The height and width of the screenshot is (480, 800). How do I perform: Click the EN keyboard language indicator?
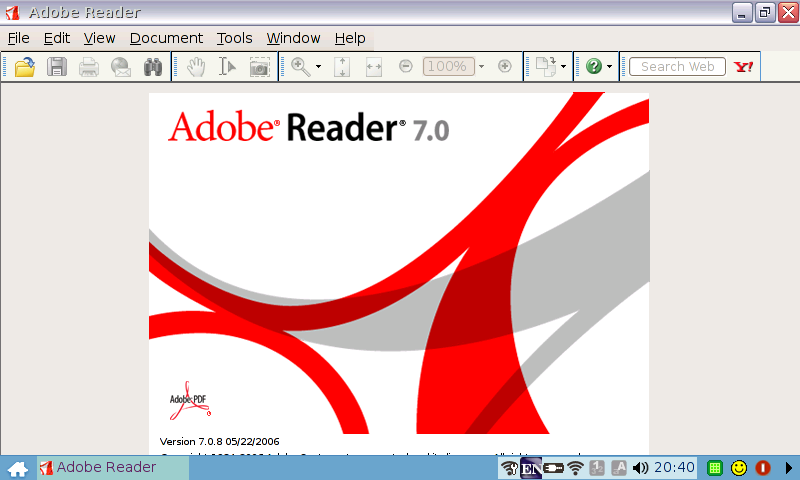(x=531, y=468)
